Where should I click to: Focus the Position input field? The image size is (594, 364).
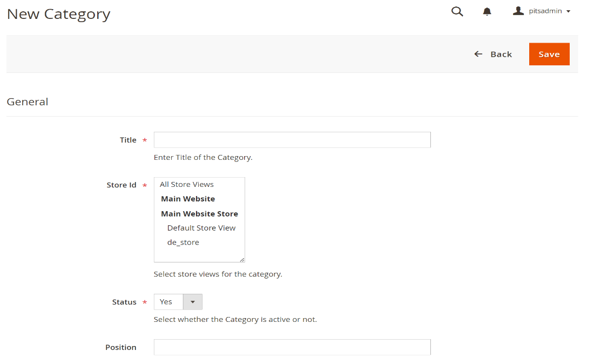point(292,347)
